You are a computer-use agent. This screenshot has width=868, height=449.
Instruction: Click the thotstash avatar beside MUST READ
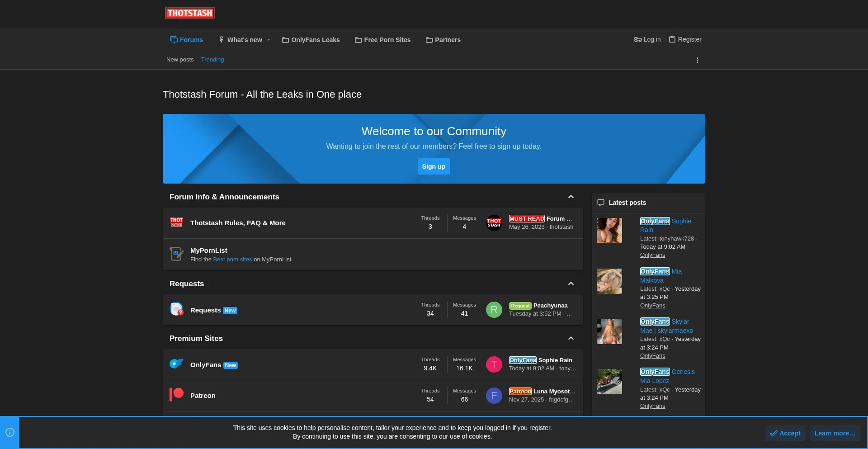pos(494,222)
